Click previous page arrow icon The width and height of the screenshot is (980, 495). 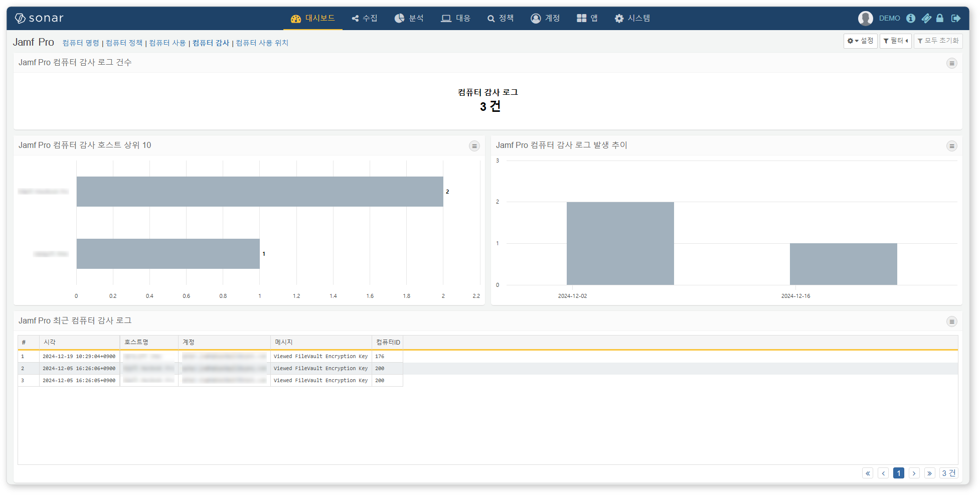(883, 473)
